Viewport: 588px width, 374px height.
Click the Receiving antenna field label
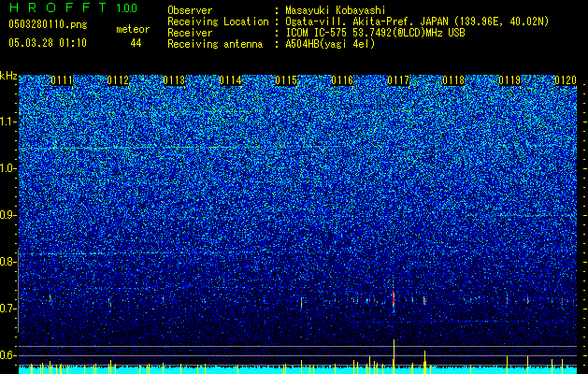pos(215,44)
